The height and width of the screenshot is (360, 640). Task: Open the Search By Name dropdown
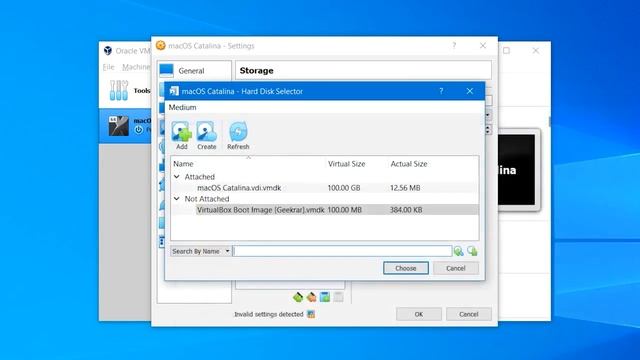coord(201,251)
